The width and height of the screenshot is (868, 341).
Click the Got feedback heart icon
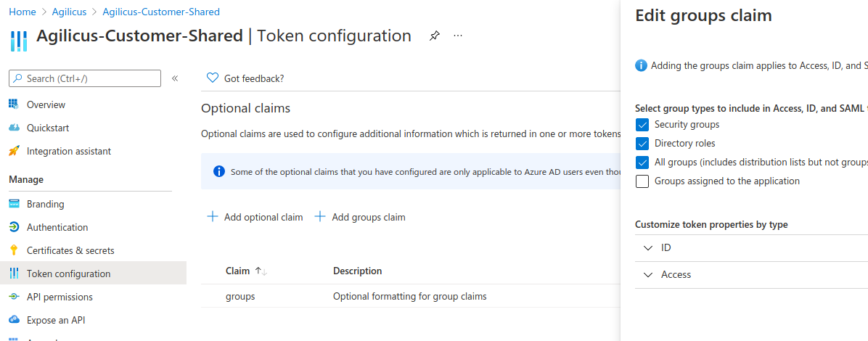coord(213,78)
